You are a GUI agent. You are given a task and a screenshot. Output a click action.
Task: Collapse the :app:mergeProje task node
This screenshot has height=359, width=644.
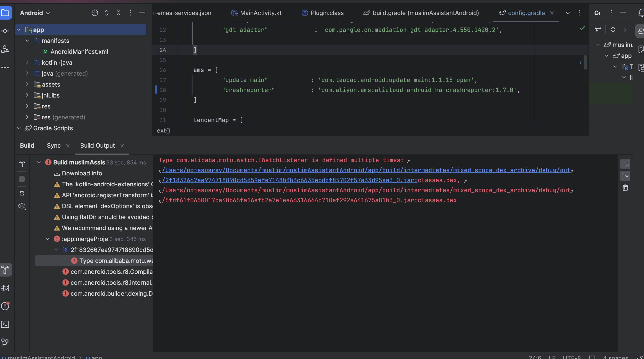click(47, 239)
